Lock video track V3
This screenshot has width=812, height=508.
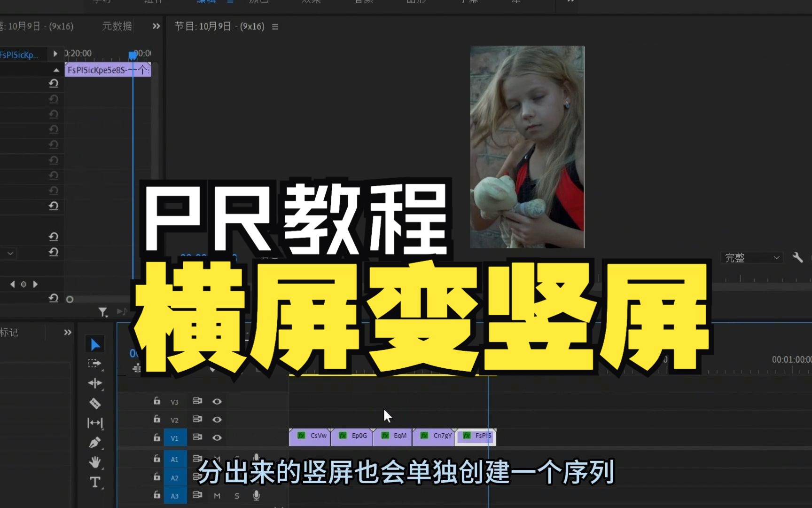click(x=156, y=401)
